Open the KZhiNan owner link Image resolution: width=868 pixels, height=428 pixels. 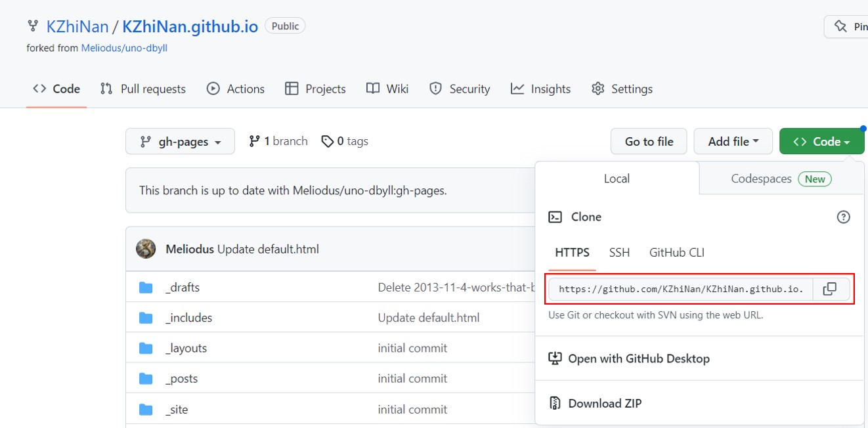(77, 27)
